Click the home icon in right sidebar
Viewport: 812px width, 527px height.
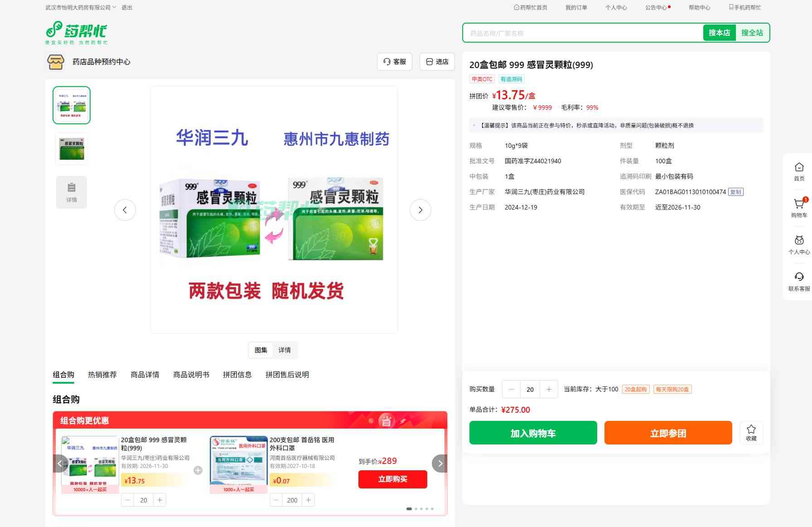(x=799, y=168)
